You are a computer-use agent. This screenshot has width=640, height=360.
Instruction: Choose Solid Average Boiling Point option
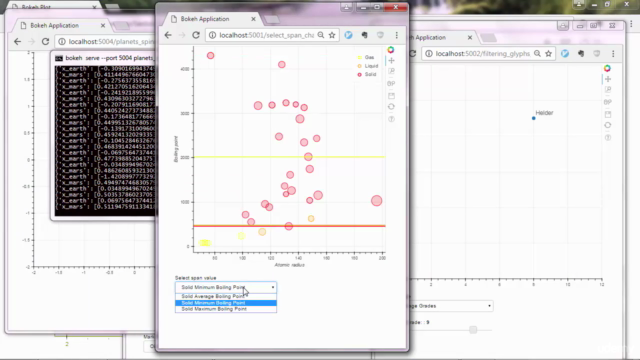click(226, 296)
